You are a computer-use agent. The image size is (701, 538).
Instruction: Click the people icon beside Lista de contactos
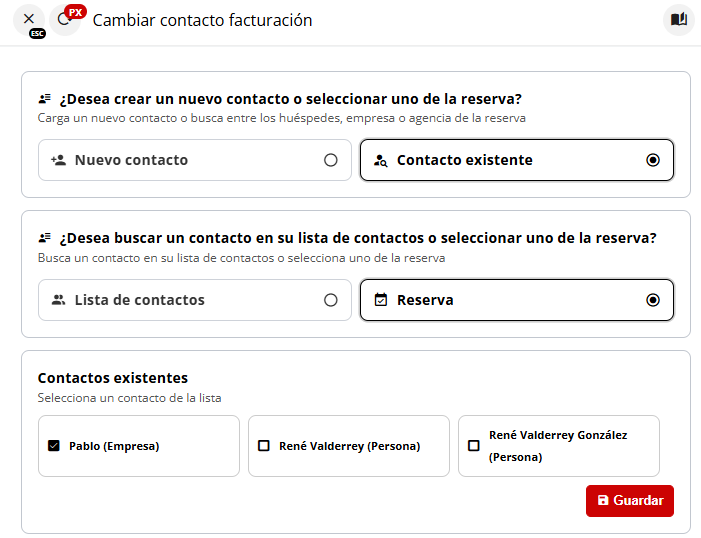58,300
